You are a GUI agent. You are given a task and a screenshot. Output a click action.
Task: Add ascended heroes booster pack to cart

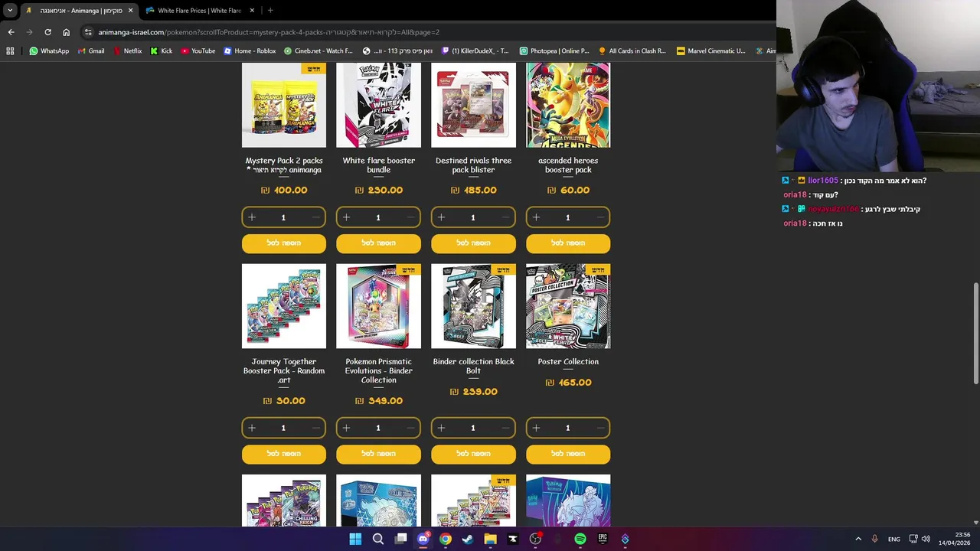(568, 243)
